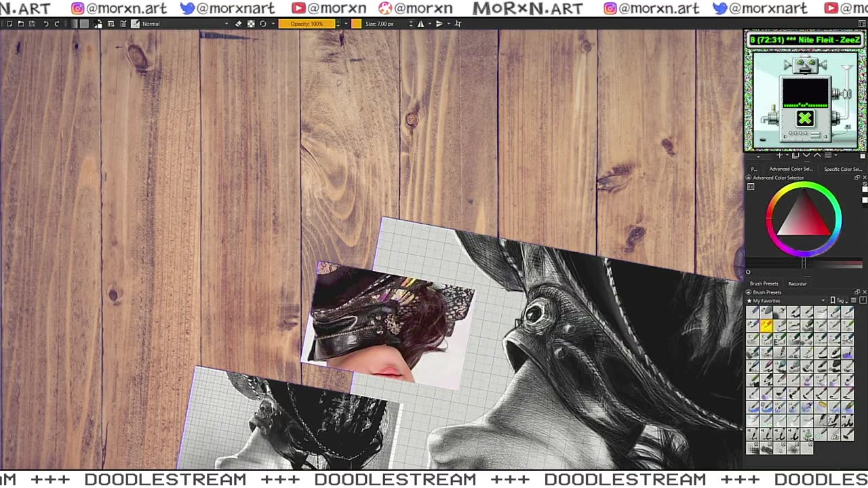Viewport: 868px width, 488px height.
Task: Add a new layer with plus icon
Action: point(779,155)
